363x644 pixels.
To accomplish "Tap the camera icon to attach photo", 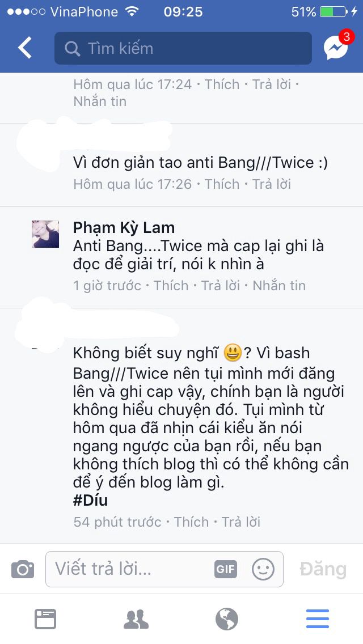I will 23,569.
